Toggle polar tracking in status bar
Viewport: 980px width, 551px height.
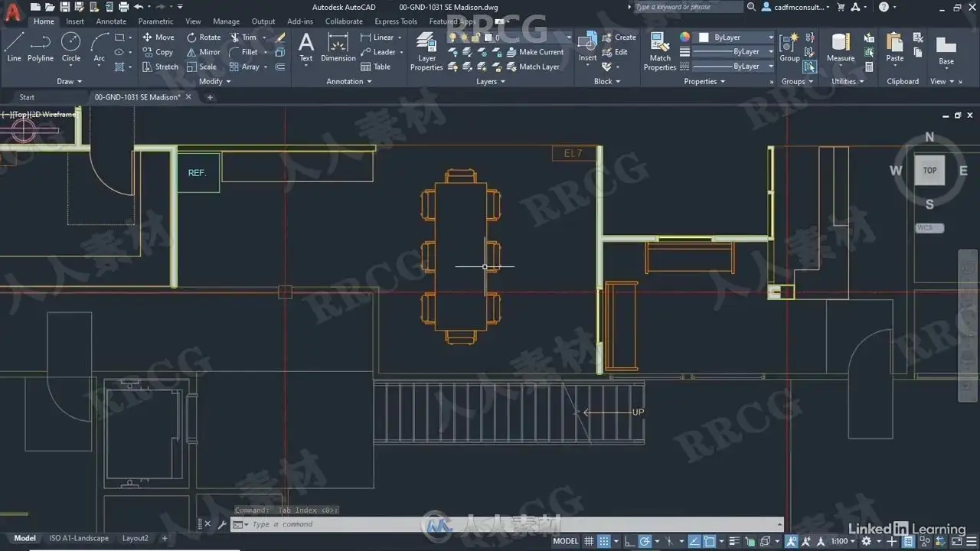(x=645, y=541)
